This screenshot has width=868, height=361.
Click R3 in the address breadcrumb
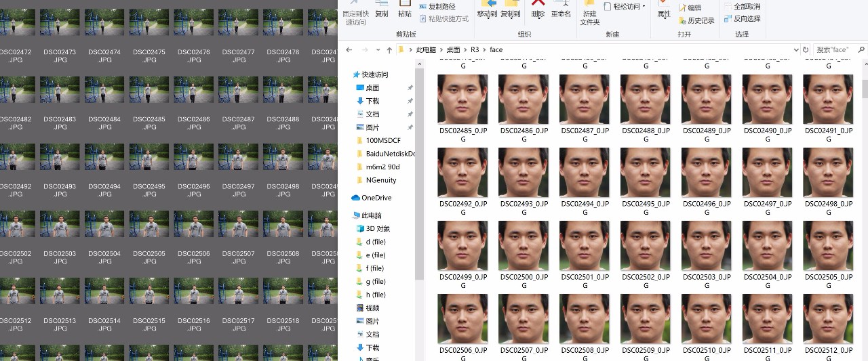(x=475, y=50)
